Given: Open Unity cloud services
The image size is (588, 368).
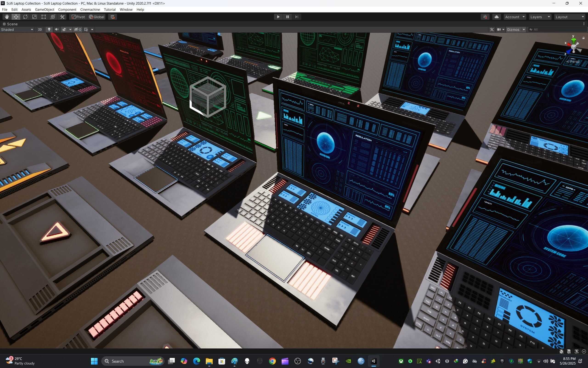Looking at the screenshot, I should click(497, 17).
